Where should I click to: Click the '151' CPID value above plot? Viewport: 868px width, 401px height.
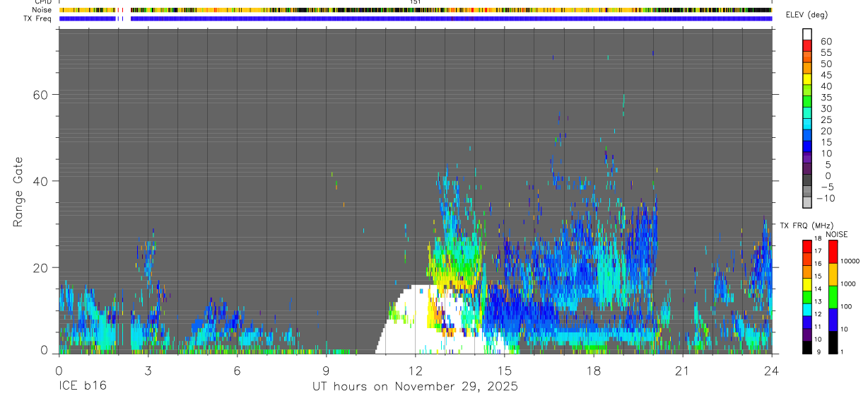(416, 3)
